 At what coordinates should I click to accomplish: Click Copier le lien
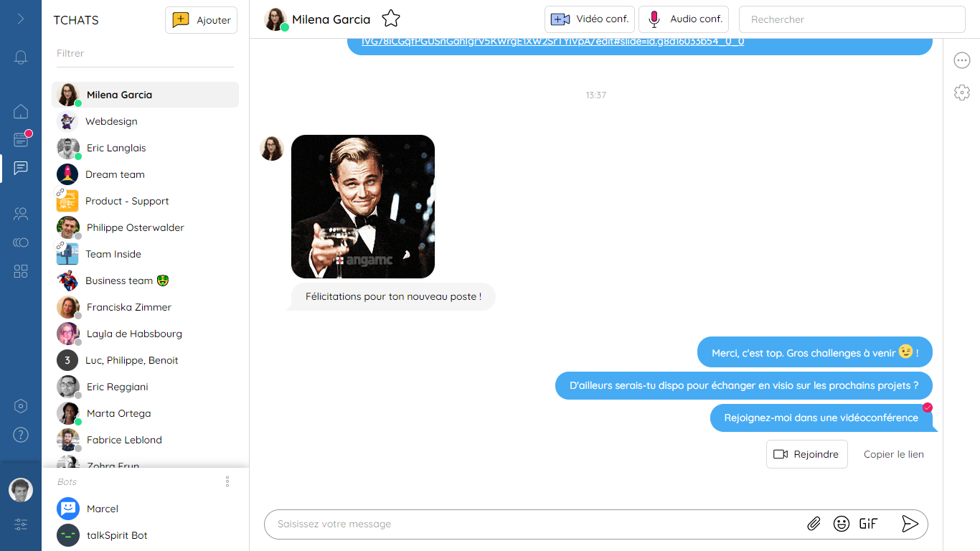894,454
